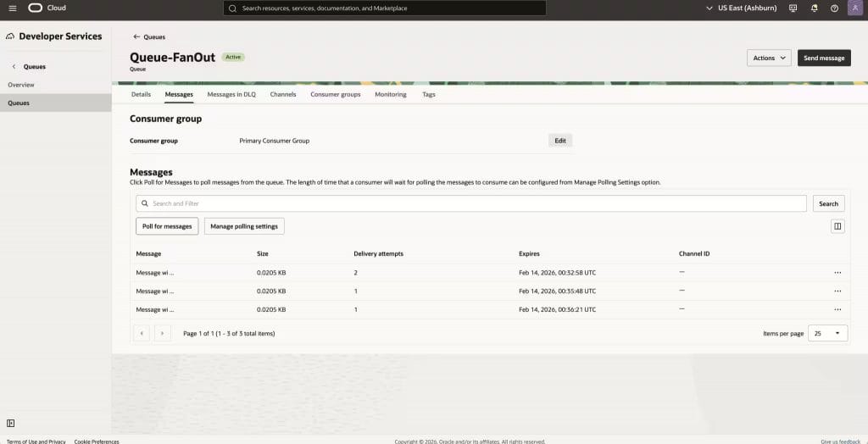Select the Messages tab
The image size is (868, 444).
179,95
